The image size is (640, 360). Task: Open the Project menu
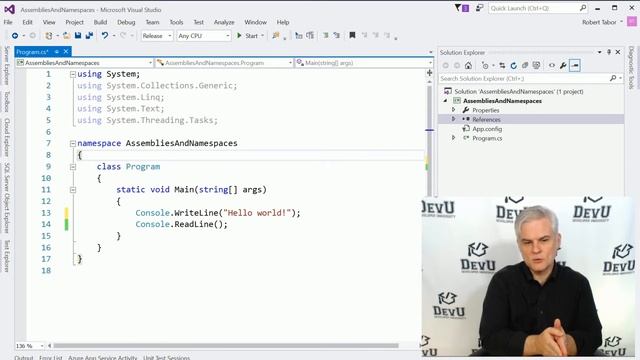74,22
